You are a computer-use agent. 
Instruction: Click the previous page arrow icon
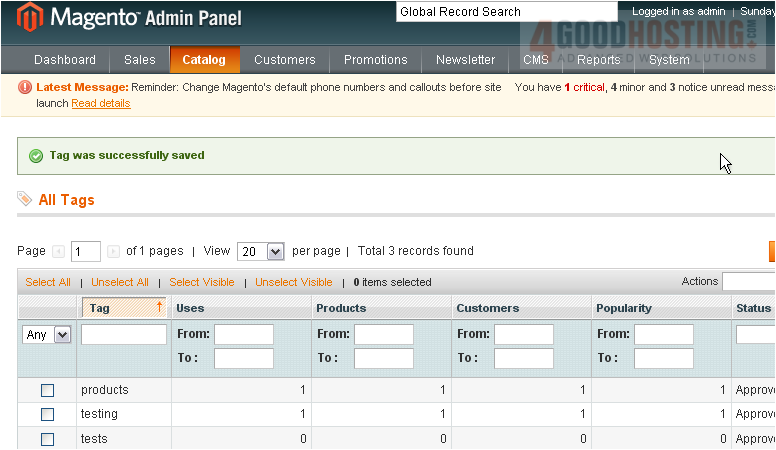(x=58, y=251)
